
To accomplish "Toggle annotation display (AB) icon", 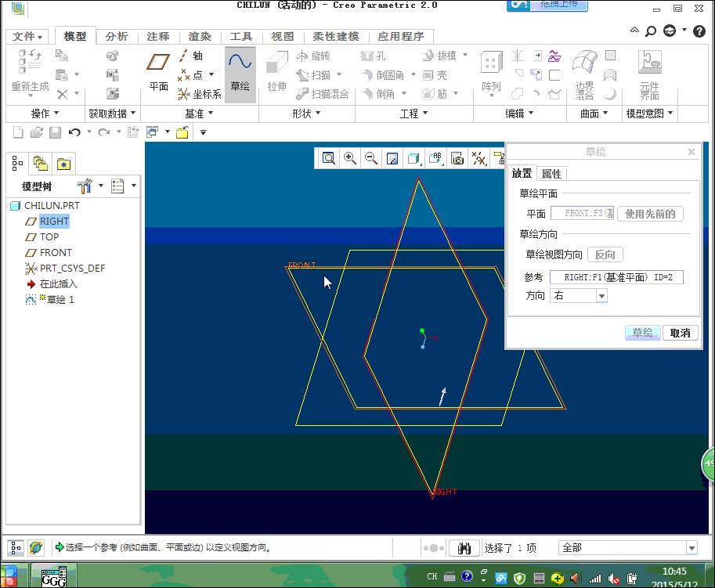I will click(x=436, y=158).
